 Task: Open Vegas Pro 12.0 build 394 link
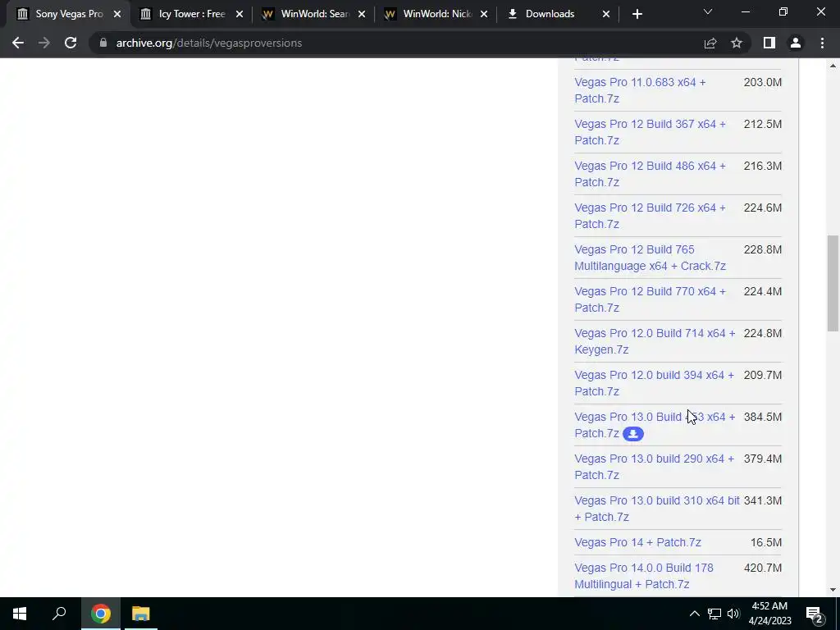(654, 383)
